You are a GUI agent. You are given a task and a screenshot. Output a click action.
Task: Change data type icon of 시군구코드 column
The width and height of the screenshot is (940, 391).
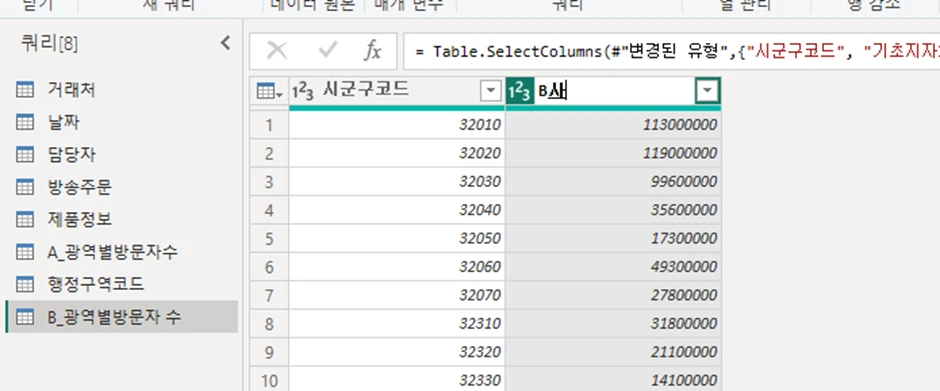pyautogui.click(x=303, y=92)
